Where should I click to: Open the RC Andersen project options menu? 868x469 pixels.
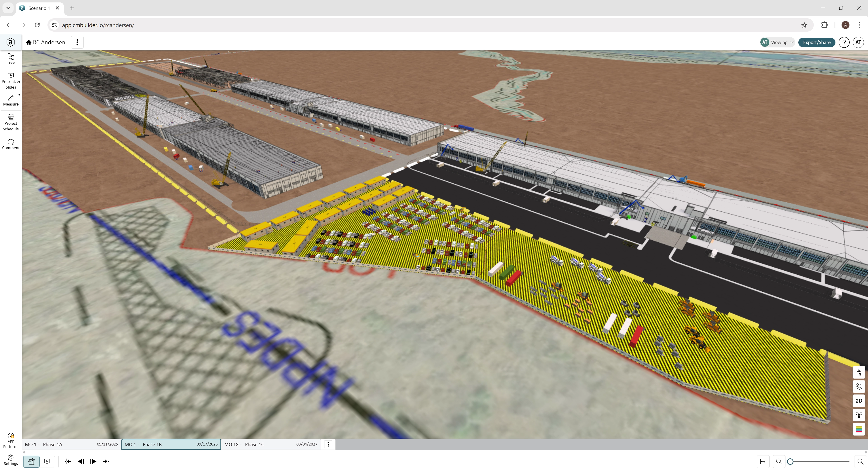coord(77,42)
